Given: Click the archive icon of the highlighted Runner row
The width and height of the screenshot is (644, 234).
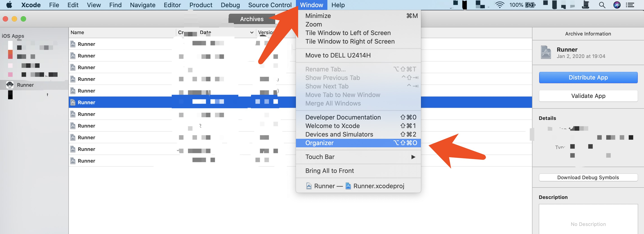Looking at the screenshot, I should coord(73,102).
